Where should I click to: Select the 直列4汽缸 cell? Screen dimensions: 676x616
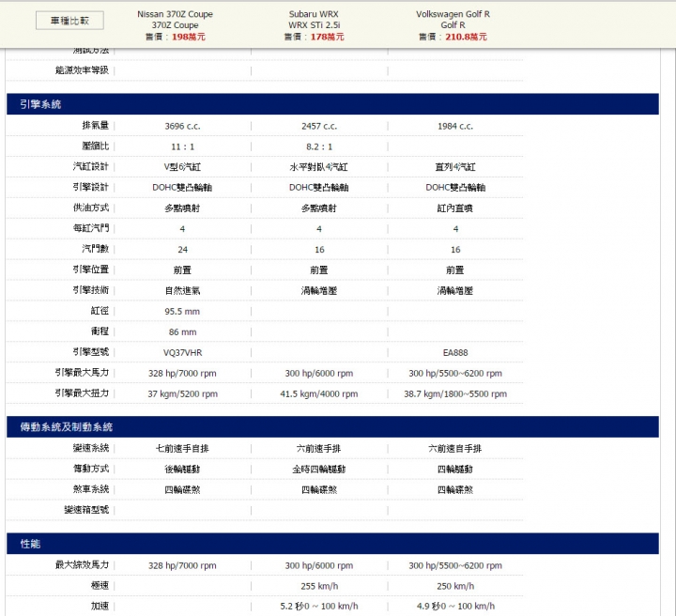tap(455, 167)
